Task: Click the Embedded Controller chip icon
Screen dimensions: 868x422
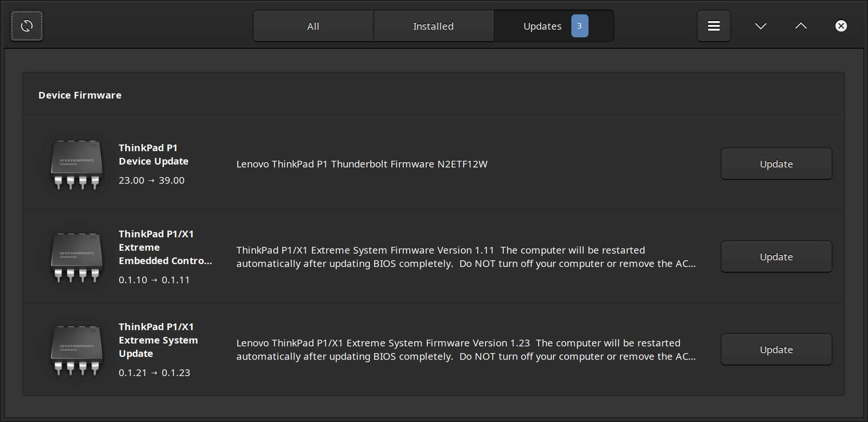Action: (77, 257)
